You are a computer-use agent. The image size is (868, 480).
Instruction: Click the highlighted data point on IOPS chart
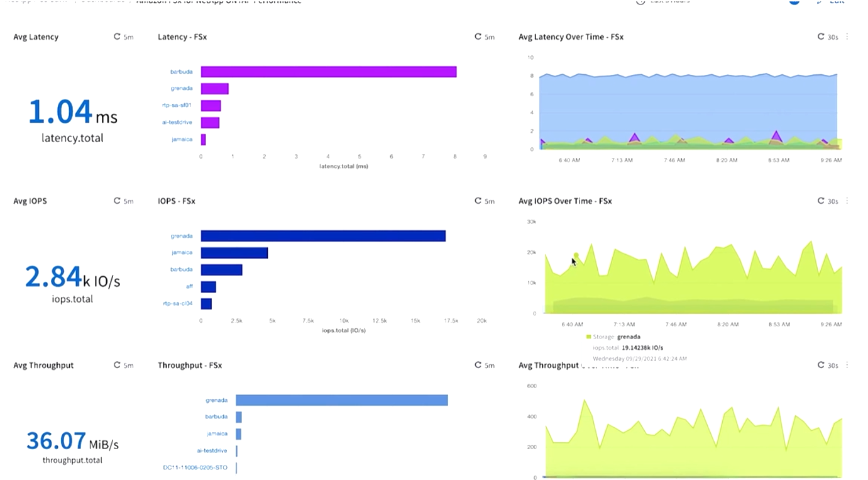click(576, 255)
